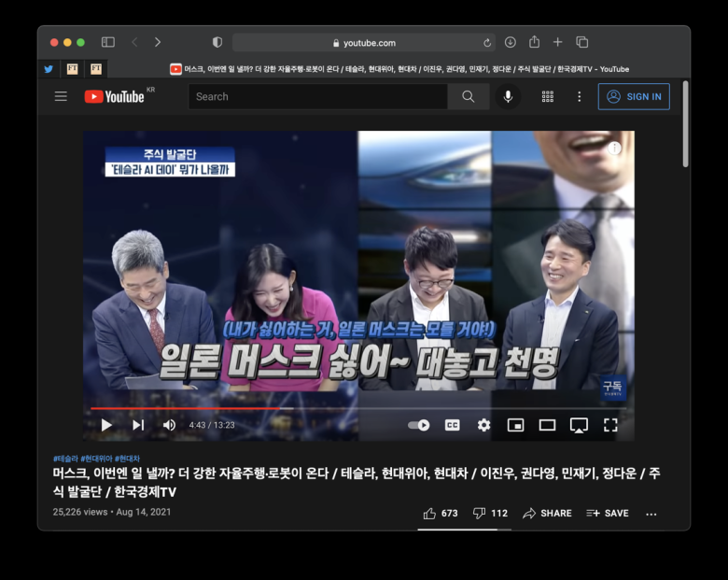This screenshot has width=728, height=580.
Task: Open the YouTube hamburger guide menu
Action: click(x=61, y=96)
